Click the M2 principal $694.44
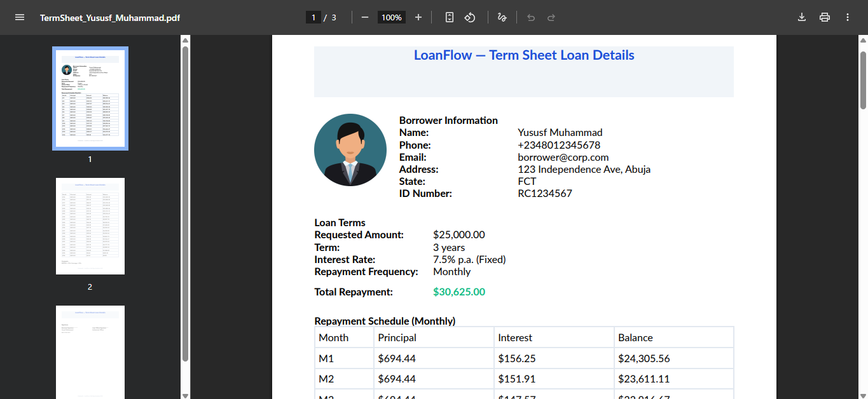Image resolution: width=868 pixels, height=399 pixels. (397, 379)
